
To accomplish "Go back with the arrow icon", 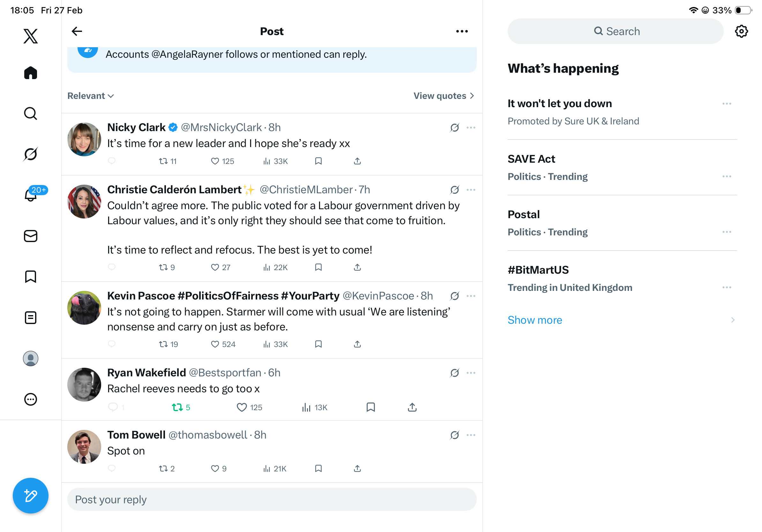I will click(x=77, y=32).
